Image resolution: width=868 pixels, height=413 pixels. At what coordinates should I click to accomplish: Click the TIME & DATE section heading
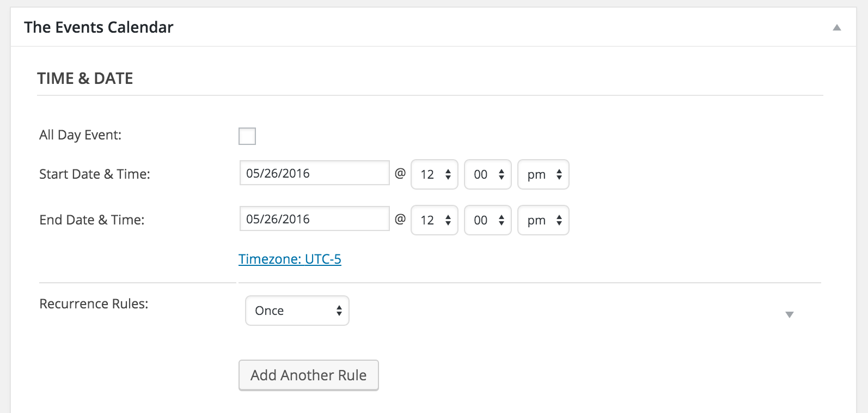(x=85, y=78)
